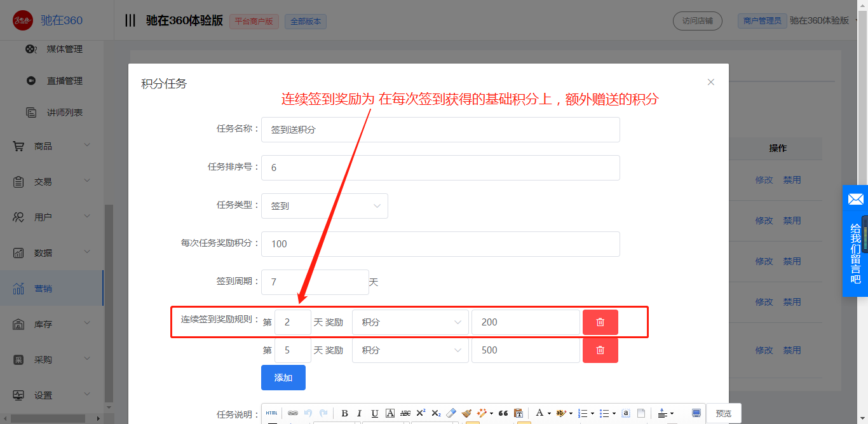
Task: Expand the 采购 sidebar menu
Action: pos(51,360)
